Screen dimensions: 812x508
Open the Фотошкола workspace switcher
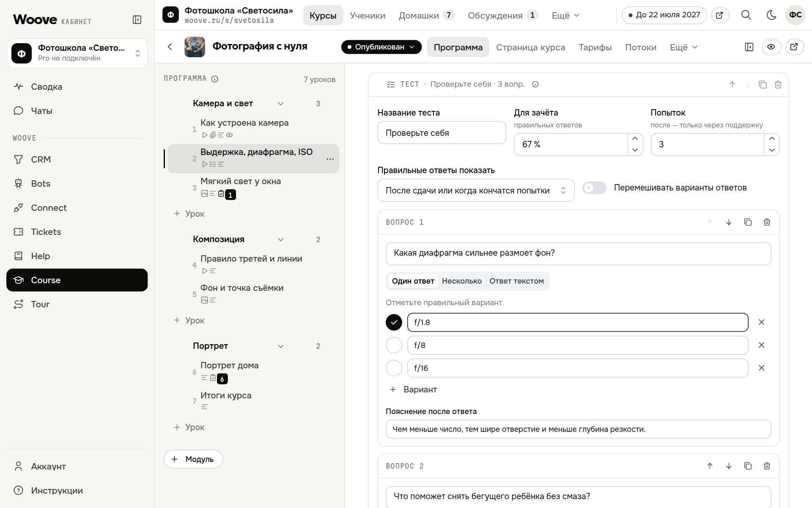point(77,53)
